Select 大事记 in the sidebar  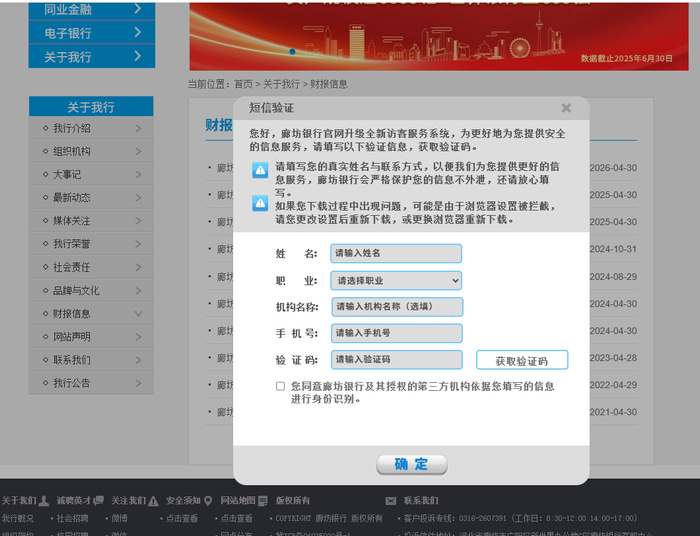click(x=92, y=175)
